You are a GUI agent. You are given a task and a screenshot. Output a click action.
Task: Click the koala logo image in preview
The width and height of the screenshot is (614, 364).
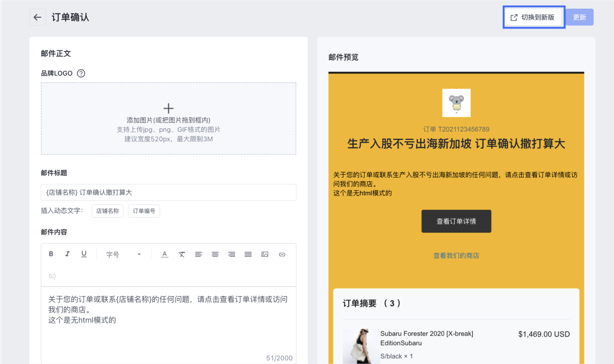456,103
